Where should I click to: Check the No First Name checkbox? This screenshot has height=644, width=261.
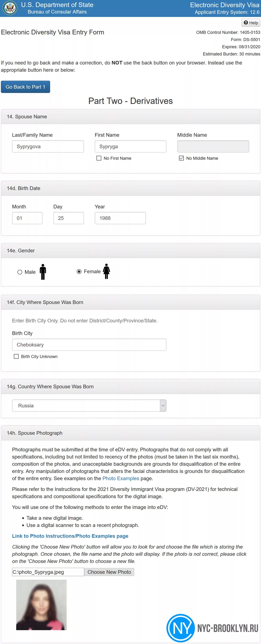click(99, 158)
